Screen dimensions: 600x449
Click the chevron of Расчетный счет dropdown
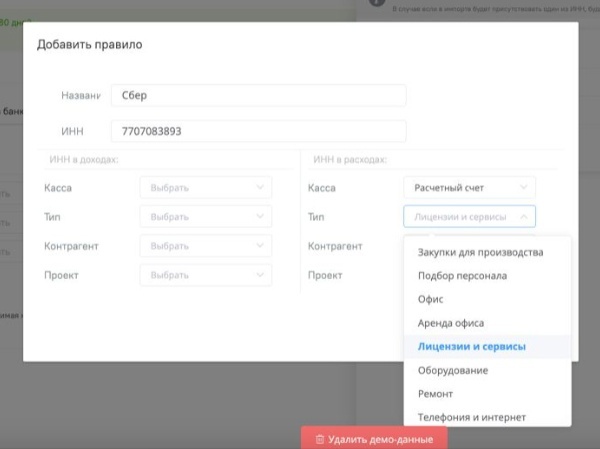click(x=523, y=187)
